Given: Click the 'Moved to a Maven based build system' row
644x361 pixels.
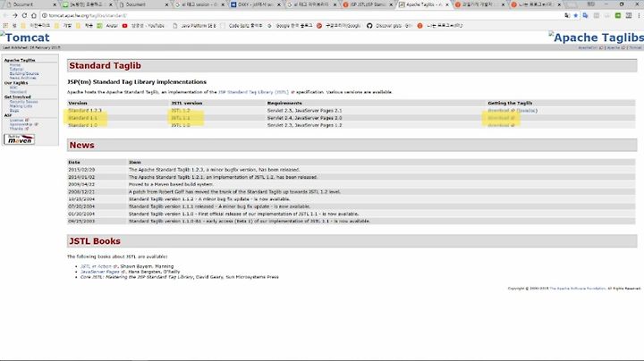Looking at the screenshot, I should (352, 184).
